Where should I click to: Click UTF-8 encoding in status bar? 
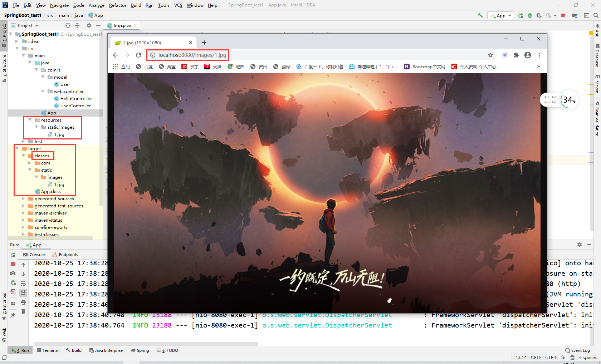click(551, 357)
